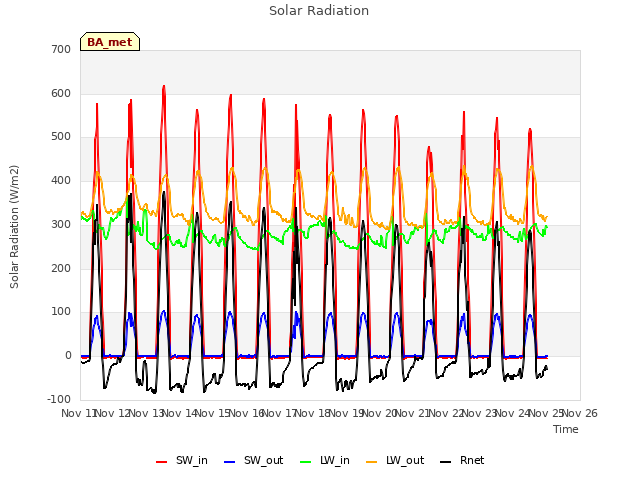Toggle the SW_out legend entry

click(253, 460)
